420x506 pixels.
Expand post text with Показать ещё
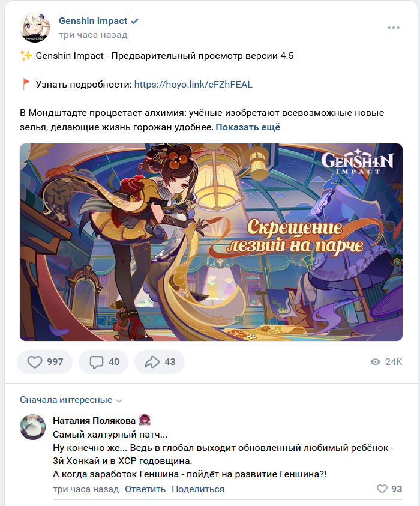point(248,127)
